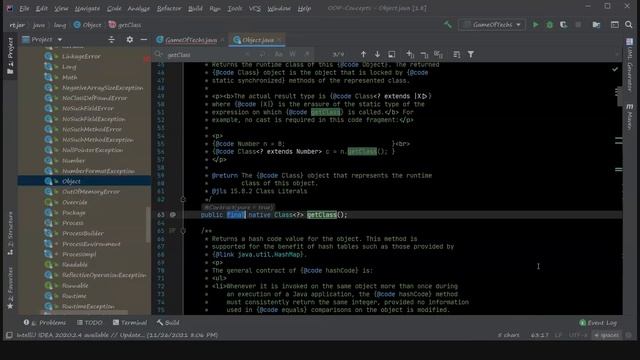
Task: Click the search history magnifier icon
Action: click(159, 54)
